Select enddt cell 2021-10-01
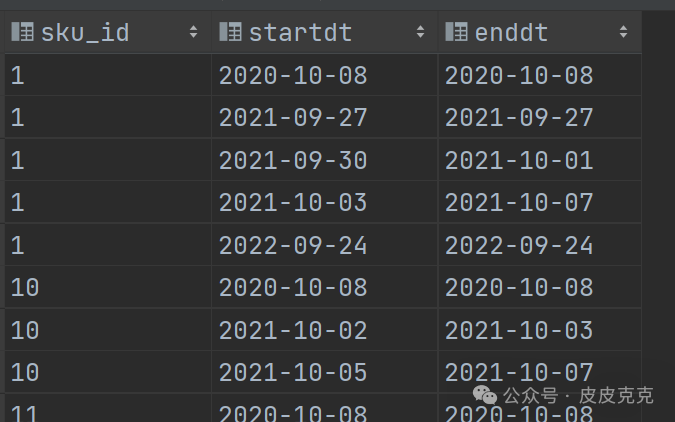 pyautogui.click(x=540, y=160)
